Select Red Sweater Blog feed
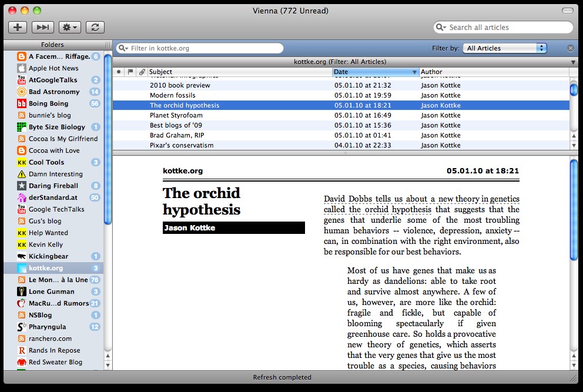Image resolution: width=583 pixels, height=392 pixels. point(53,362)
